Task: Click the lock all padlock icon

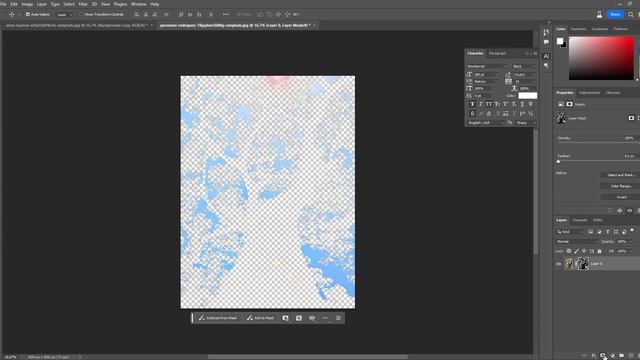Action: (x=599, y=251)
